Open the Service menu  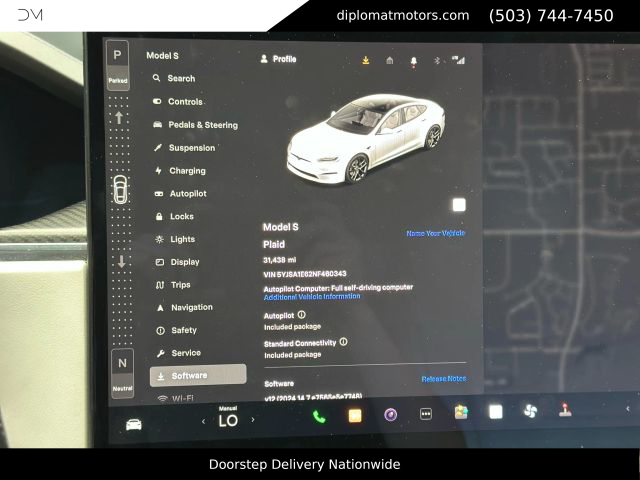[179, 353]
